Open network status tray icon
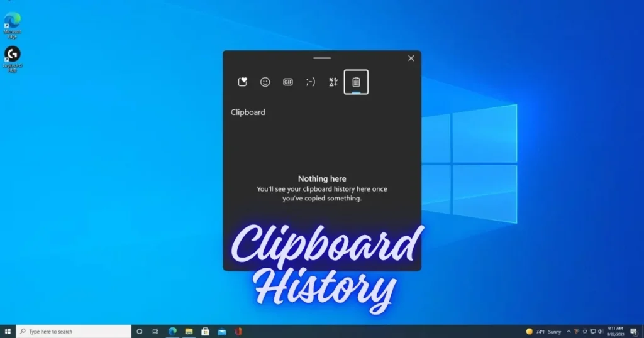Viewport: 644px width, 338px height. [592, 332]
